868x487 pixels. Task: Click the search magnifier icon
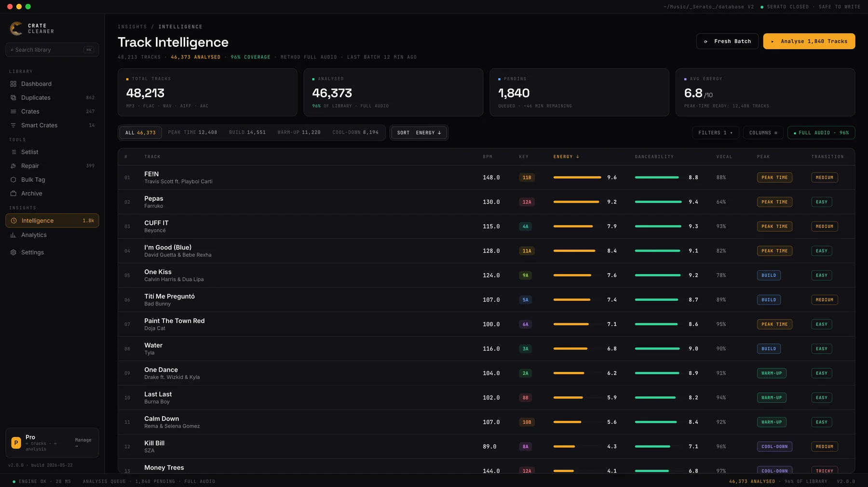[12, 50]
